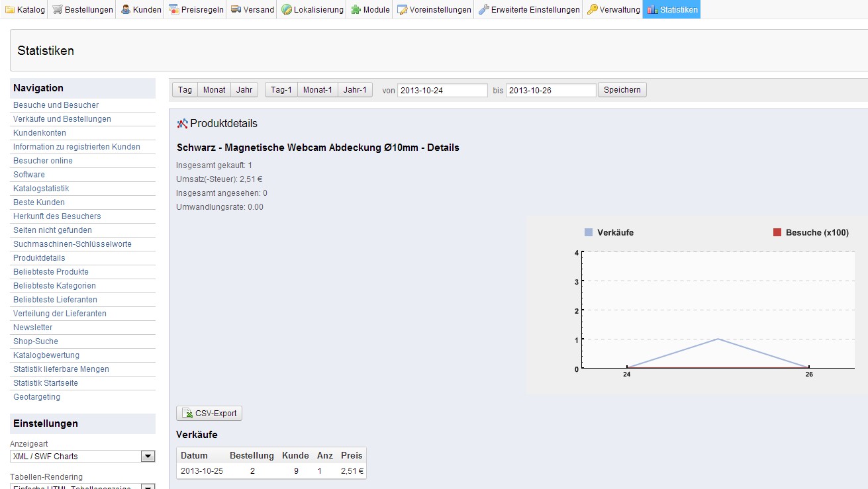The width and height of the screenshot is (868, 489).
Task: Click the Lokalisierung globe icon
Action: point(287,10)
